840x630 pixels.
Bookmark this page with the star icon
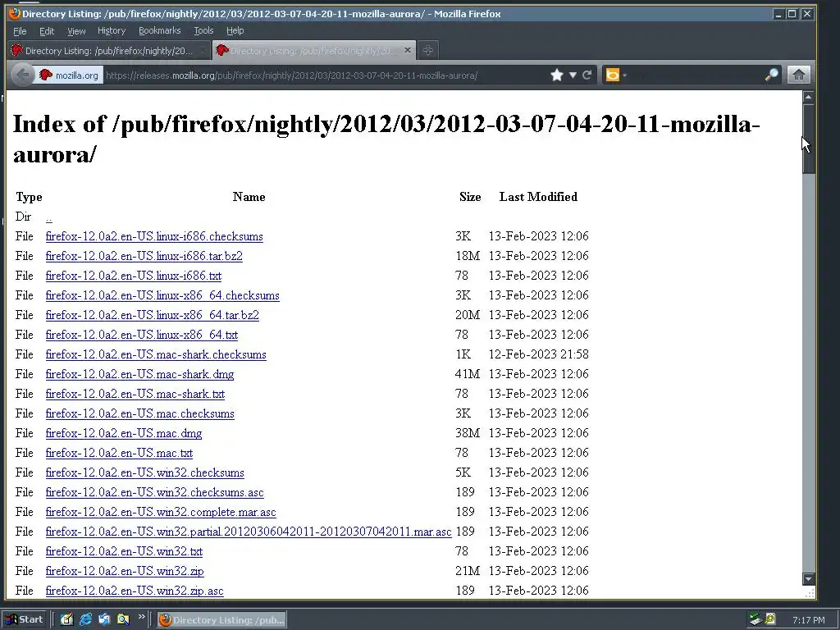[557, 75]
